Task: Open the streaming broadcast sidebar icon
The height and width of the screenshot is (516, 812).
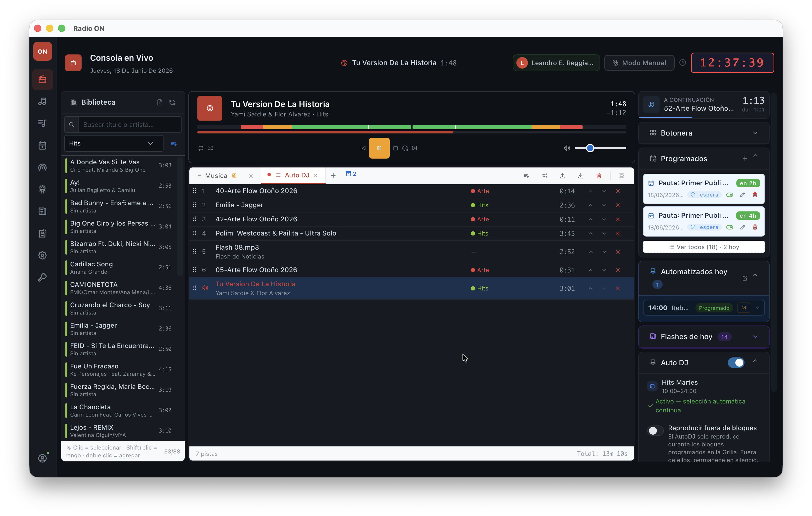Action: pyautogui.click(x=42, y=167)
